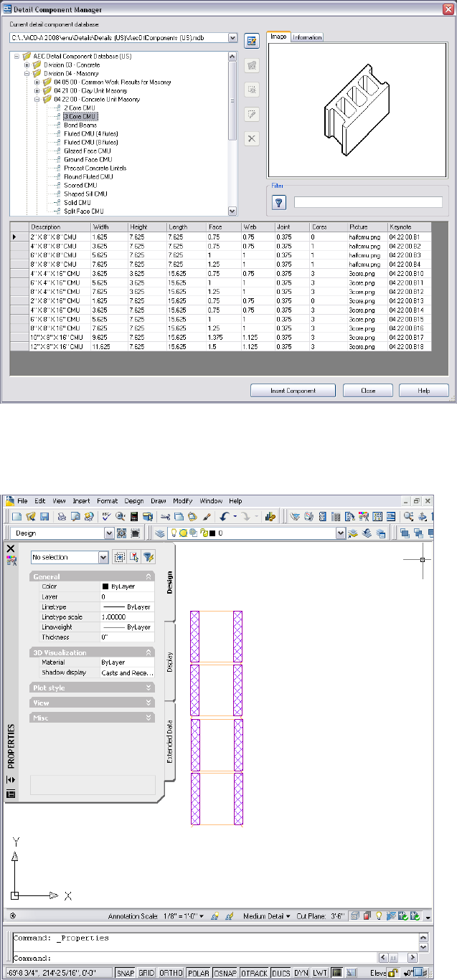Click the Layer Properties Manager icon

pos(161,533)
